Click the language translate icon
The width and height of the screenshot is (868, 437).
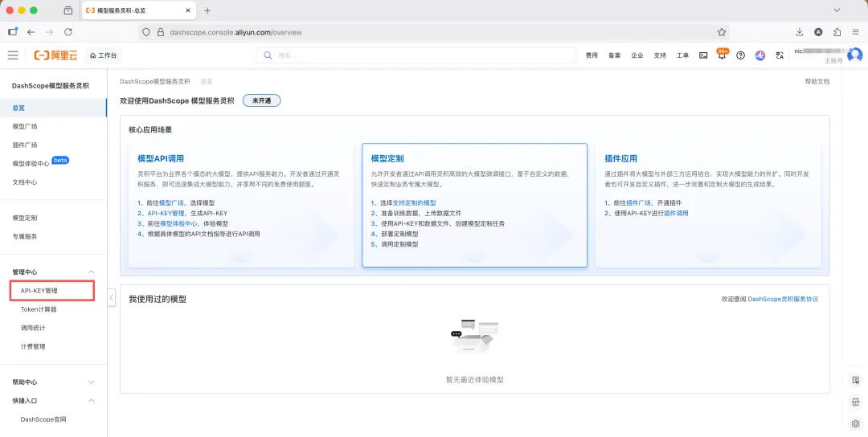(780, 55)
